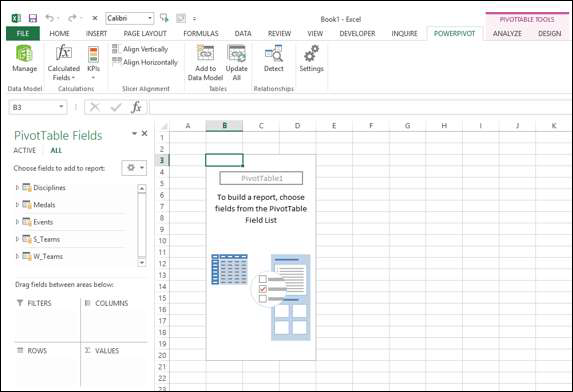Switch to the DESIGN tab
Image resolution: width=573 pixels, height=392 pixels.
point(549,34)
